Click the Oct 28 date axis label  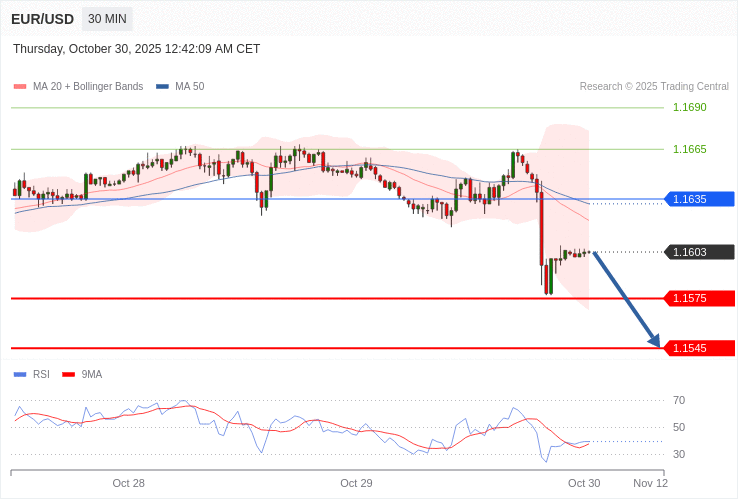128,483
